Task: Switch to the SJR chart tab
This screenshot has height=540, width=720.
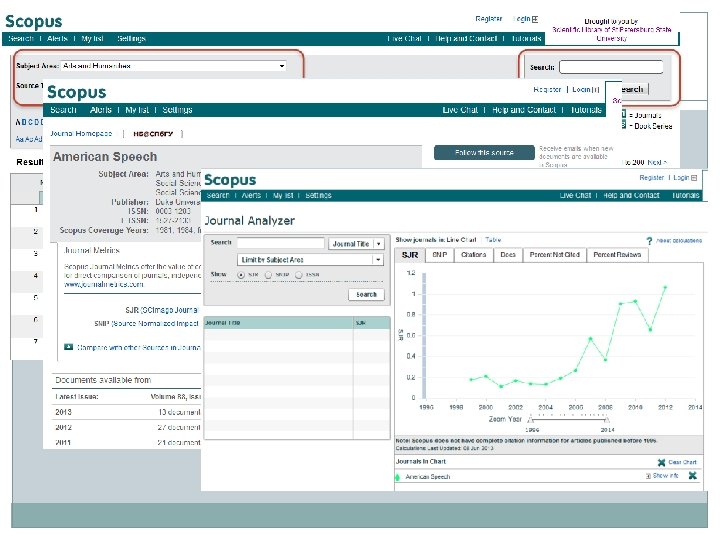Action: click(410, 255)
